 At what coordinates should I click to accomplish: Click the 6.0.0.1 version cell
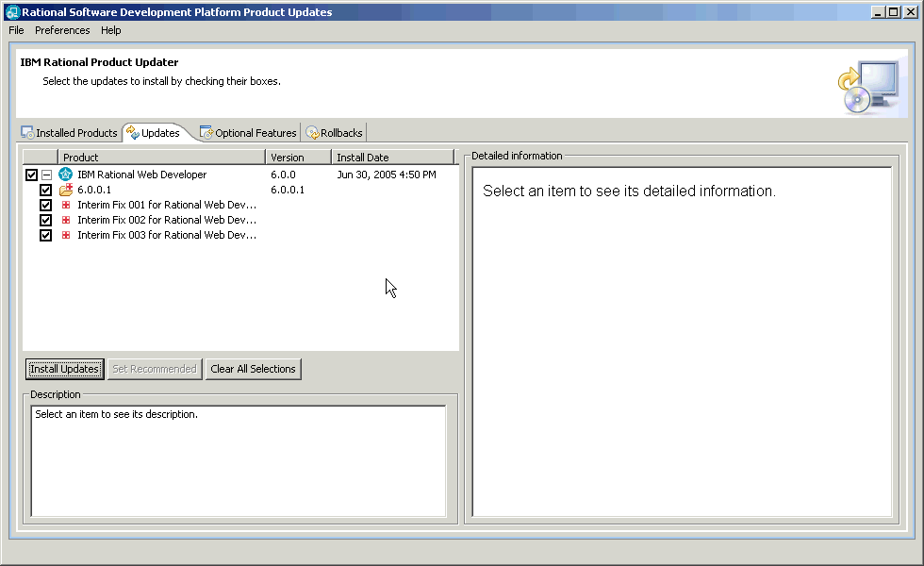click(x=288, y=190)
